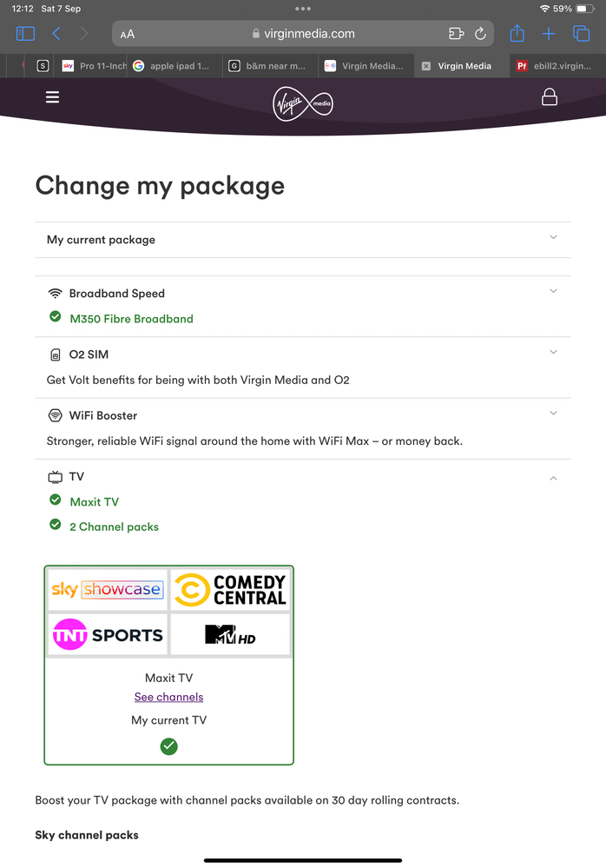This screenshot has height=868, width=606.
Task: Tap the AA reader text button
Action: coord(128,35)
